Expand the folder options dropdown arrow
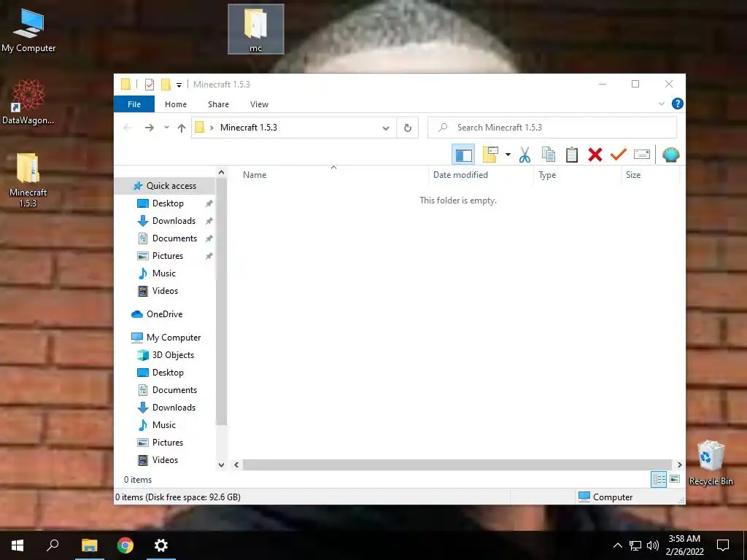Screen dimensions: 747x560 pyautogui.click(x=508, y=155)
